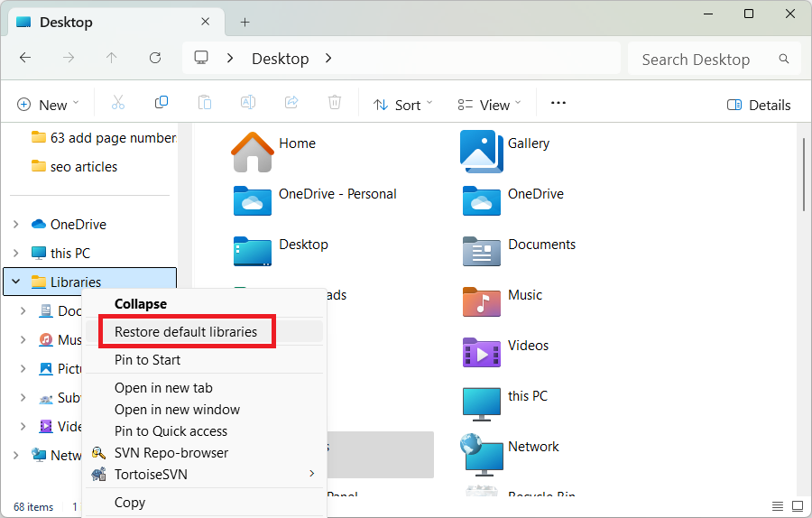Collapse the Libraries tree node chevron

15,282
